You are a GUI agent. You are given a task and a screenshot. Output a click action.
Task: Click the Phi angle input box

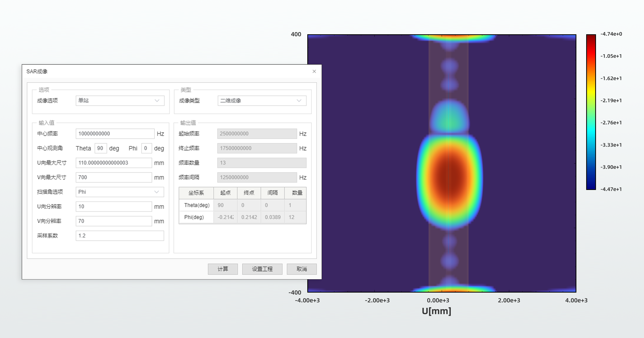(x=146, y=148)
